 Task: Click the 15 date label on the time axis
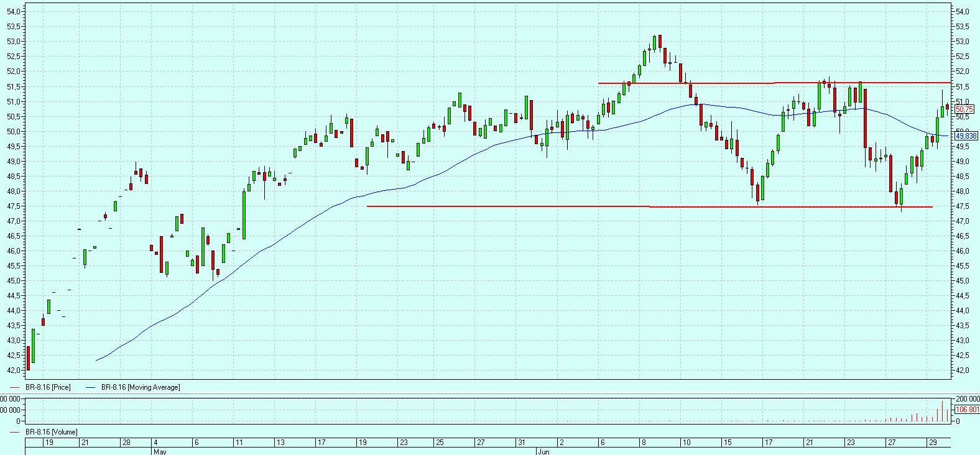click(x=728, y=443)
